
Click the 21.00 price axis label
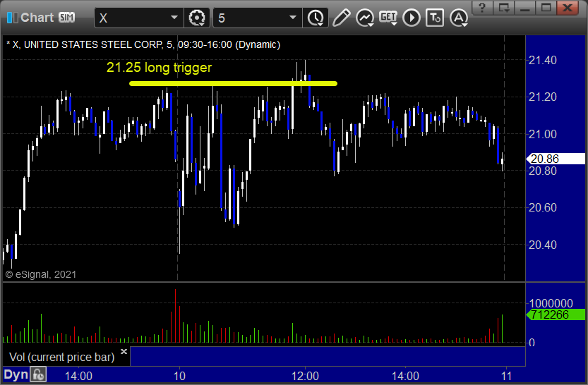pyautogui.click(x=543, y=134)
